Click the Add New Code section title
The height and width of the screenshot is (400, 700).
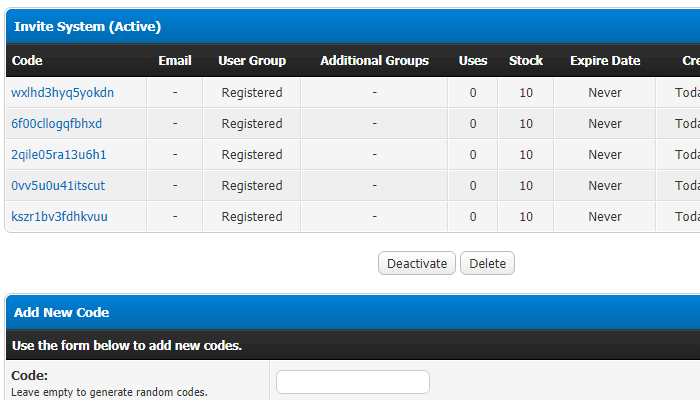pyautogui.click(x=61, y=313)
